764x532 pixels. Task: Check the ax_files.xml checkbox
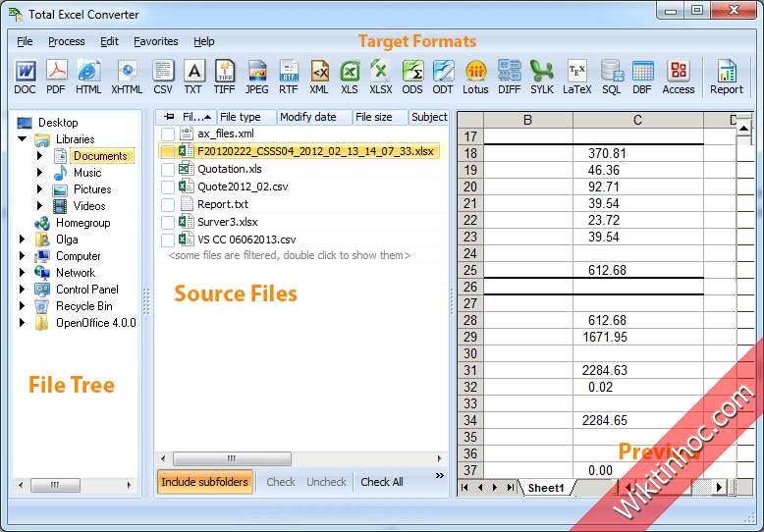(x=168, y=133)
